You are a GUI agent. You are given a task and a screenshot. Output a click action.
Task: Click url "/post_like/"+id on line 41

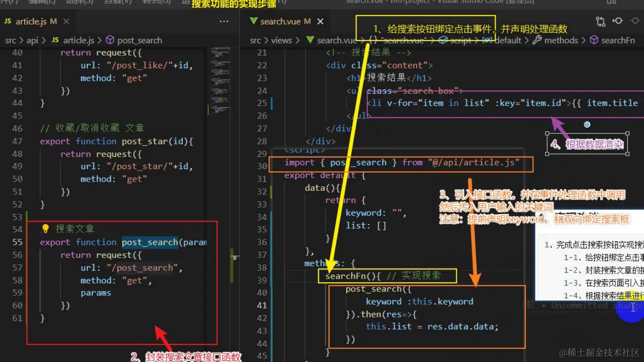pyautogui.click(x=137, y=65)
